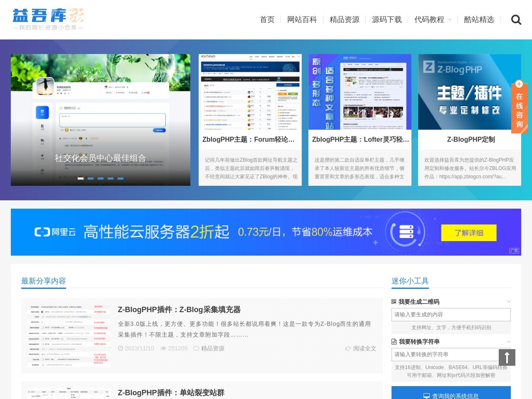This screenshot has height=399, width=532.
Task: Select the first carousel slide indicator
Action: point(81,178)
